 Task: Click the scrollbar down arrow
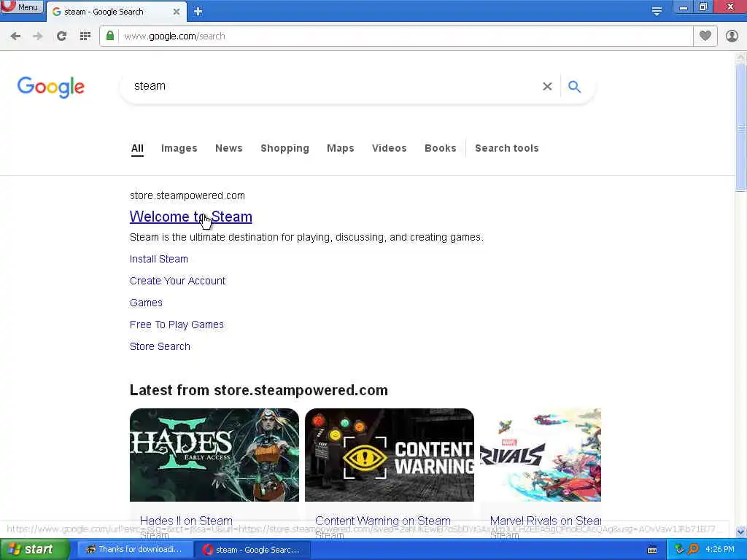tap(741, 532)
